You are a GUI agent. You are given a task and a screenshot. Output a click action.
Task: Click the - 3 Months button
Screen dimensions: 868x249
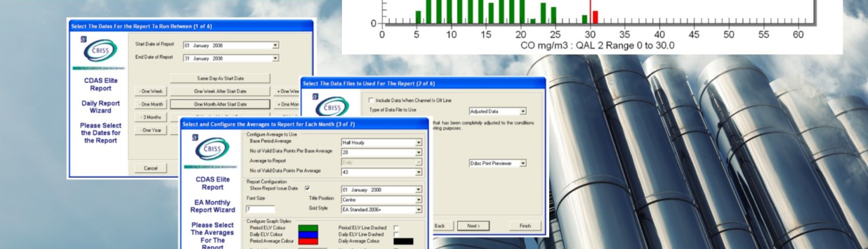pyautogui.click(x=152, y=118)
